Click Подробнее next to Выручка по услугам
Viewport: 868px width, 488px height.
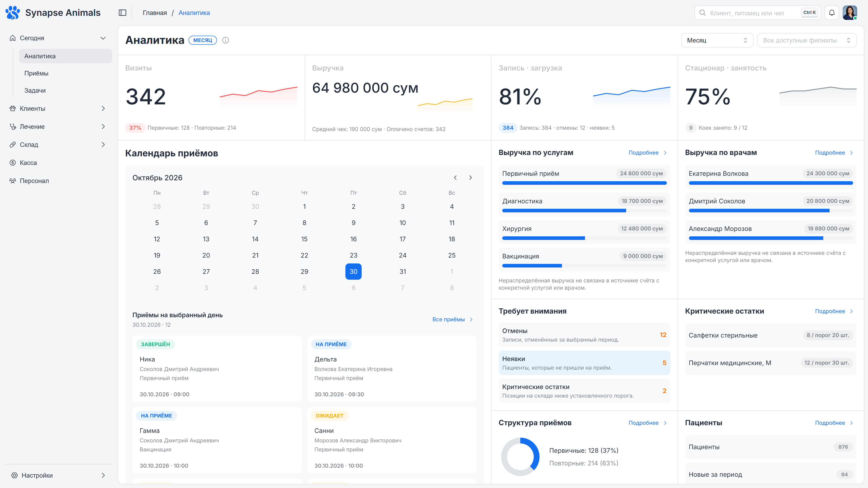point(647,152)
